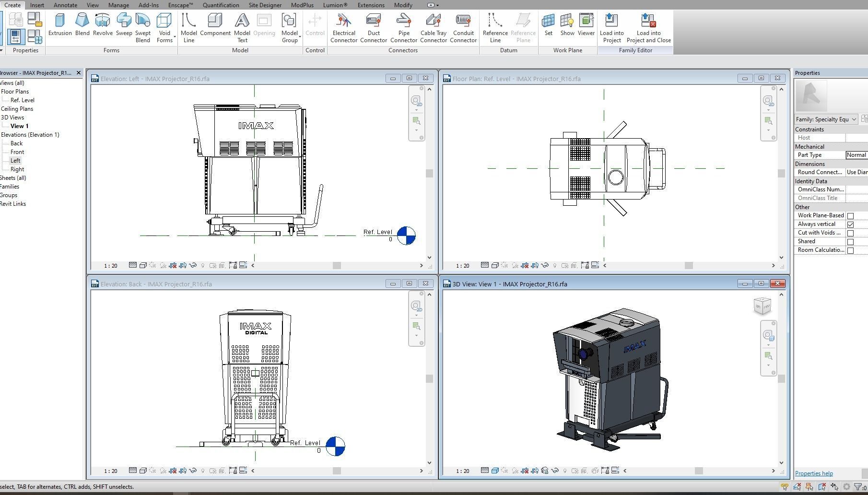Click the Component tool in Model panel
This screenshot has height=495, width=868.
(x=215, y=25)
